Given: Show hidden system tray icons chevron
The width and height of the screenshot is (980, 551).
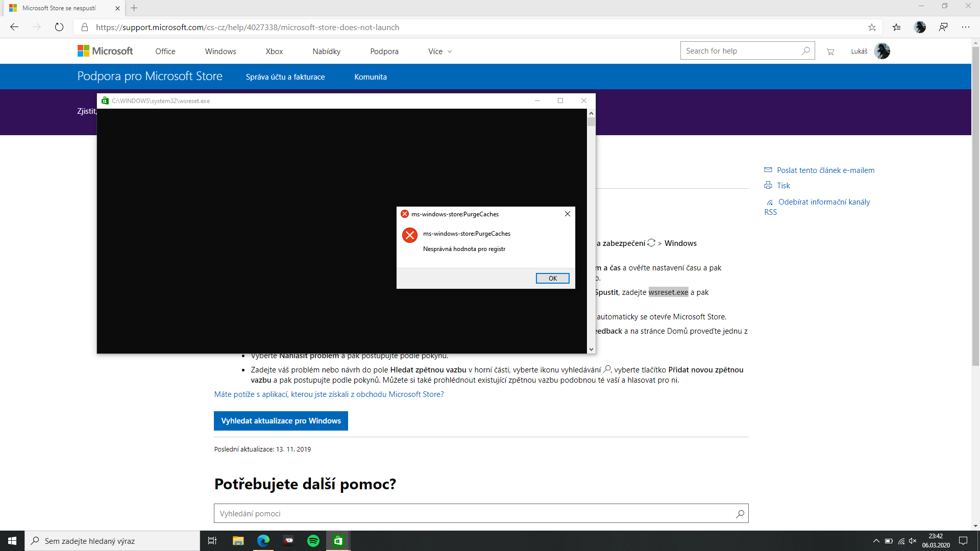Looking at the screenshot, I should point(876,541).
